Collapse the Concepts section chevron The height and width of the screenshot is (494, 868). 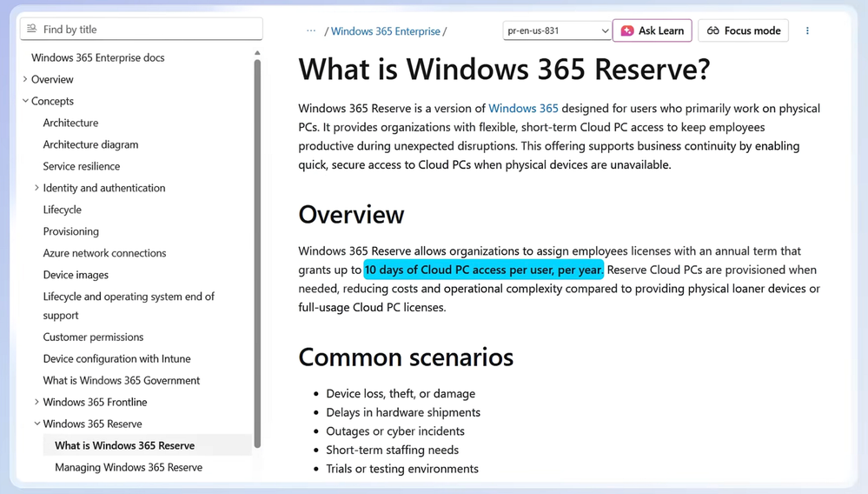coord(25,101)
